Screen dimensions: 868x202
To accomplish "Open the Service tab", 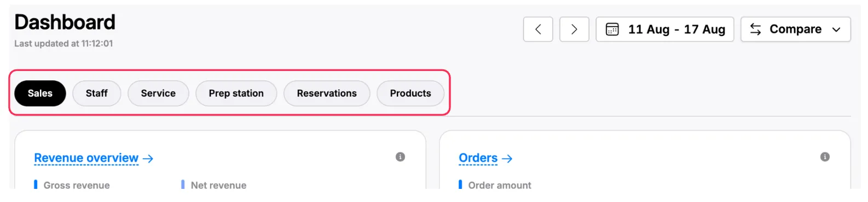I will (158, 93).
